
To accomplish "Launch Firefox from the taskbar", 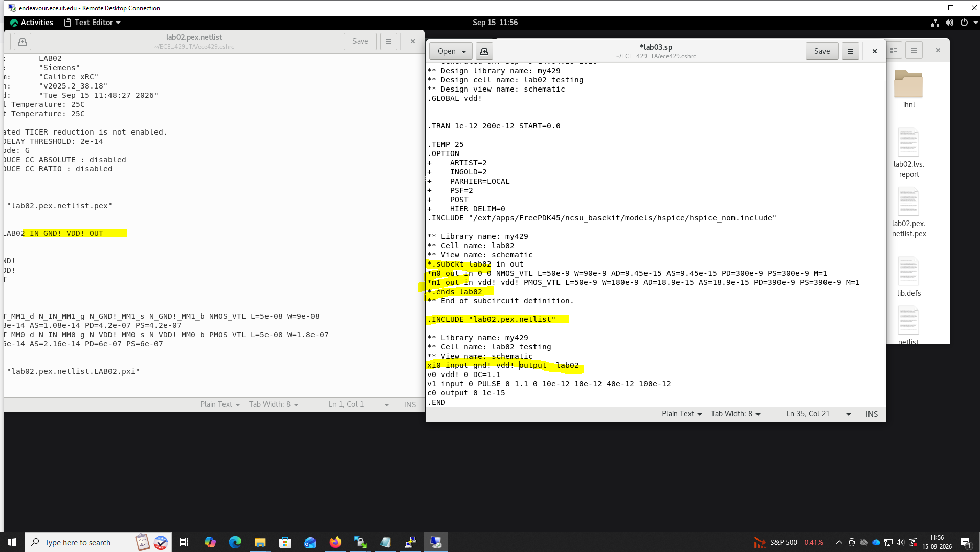I will [335, 542].
